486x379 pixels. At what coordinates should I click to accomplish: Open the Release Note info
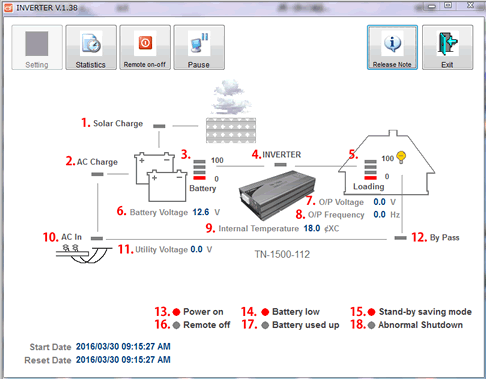(392, 47)
